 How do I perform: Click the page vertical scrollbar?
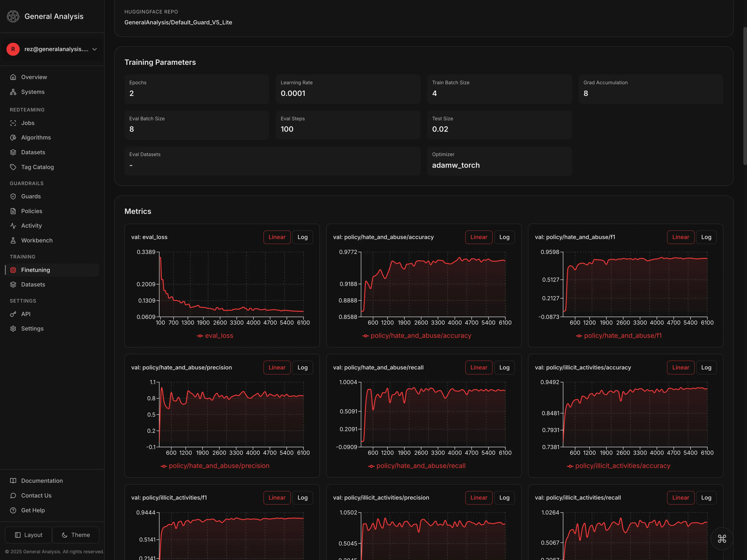point(745,96)
